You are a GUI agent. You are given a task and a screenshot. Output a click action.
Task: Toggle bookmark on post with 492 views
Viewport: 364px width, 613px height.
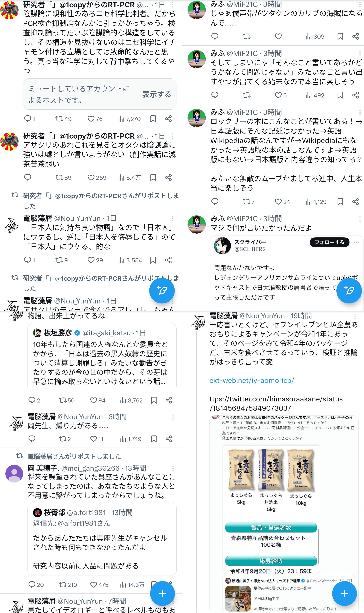[340, 95]
